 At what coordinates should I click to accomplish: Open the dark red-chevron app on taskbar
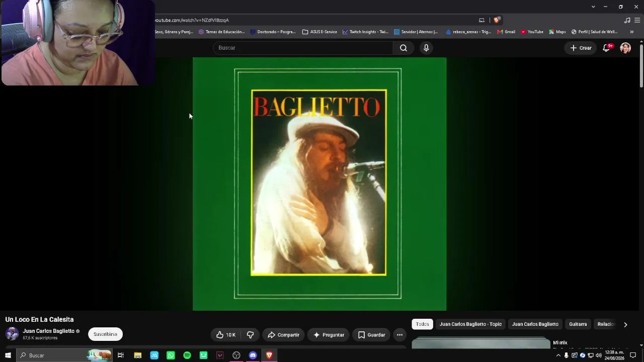pos(220,355)
